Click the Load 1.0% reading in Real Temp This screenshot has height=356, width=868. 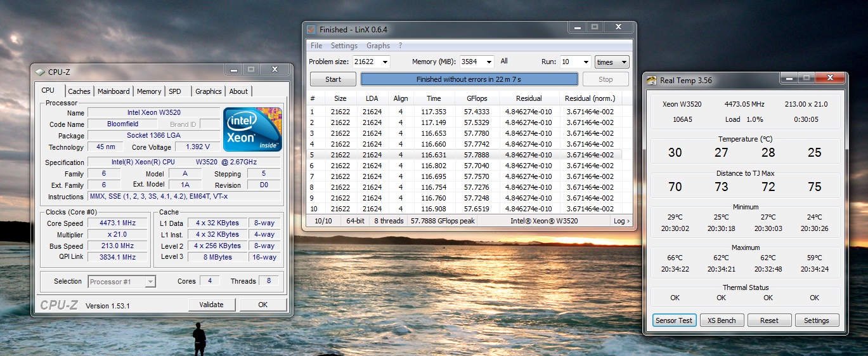point(744,119)
